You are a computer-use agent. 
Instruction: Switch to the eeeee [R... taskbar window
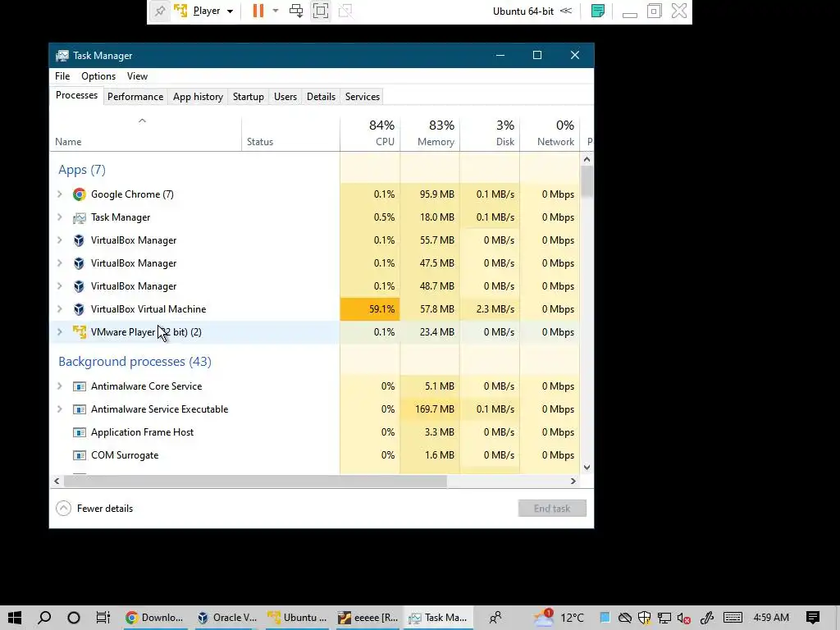pyautogui.click(x=367, y=618)
